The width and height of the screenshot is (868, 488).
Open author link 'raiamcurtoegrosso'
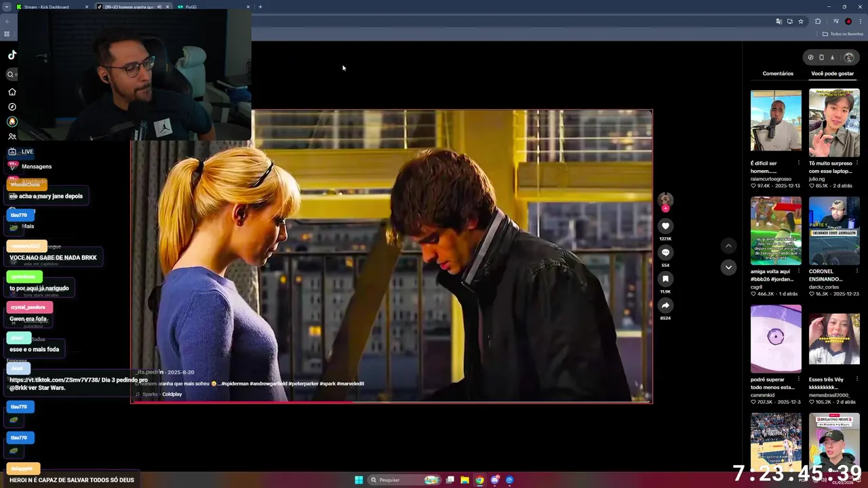[x=771, y=179]
